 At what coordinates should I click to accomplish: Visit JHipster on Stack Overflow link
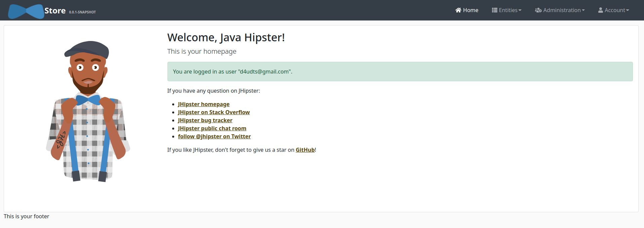(x=214, y=112)
